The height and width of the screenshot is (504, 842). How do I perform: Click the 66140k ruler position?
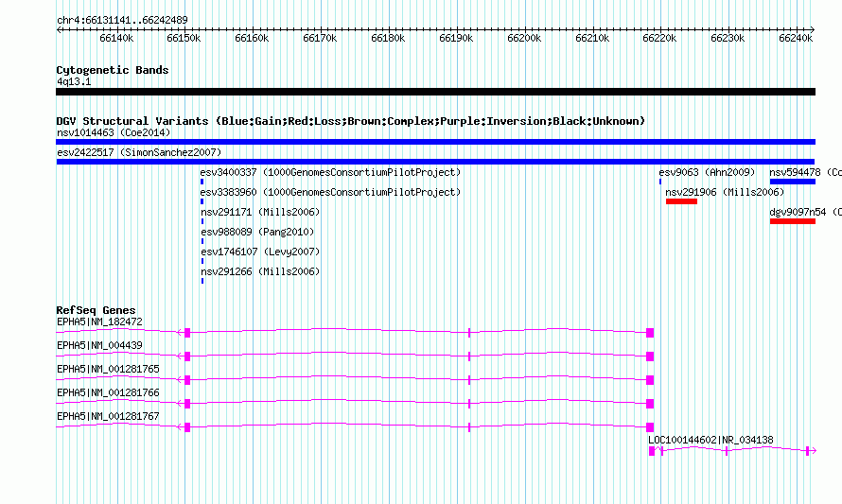point(116,38)
